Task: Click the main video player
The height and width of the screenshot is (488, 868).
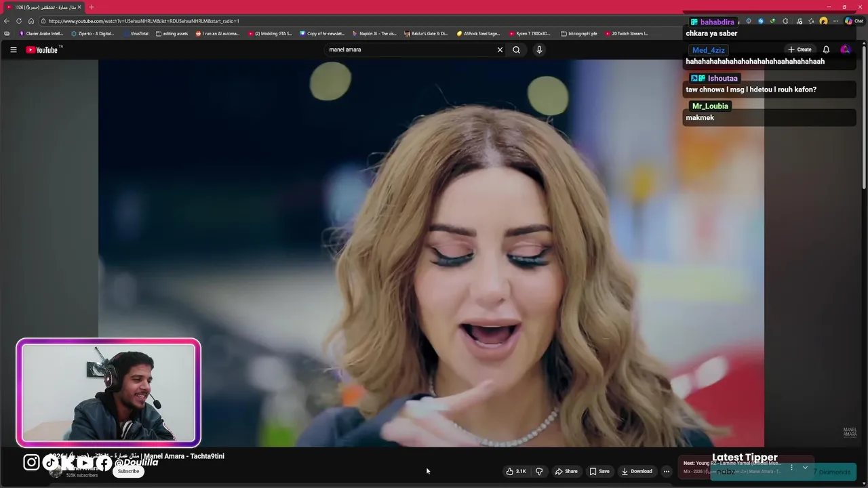Action: (x=431, y=253)
